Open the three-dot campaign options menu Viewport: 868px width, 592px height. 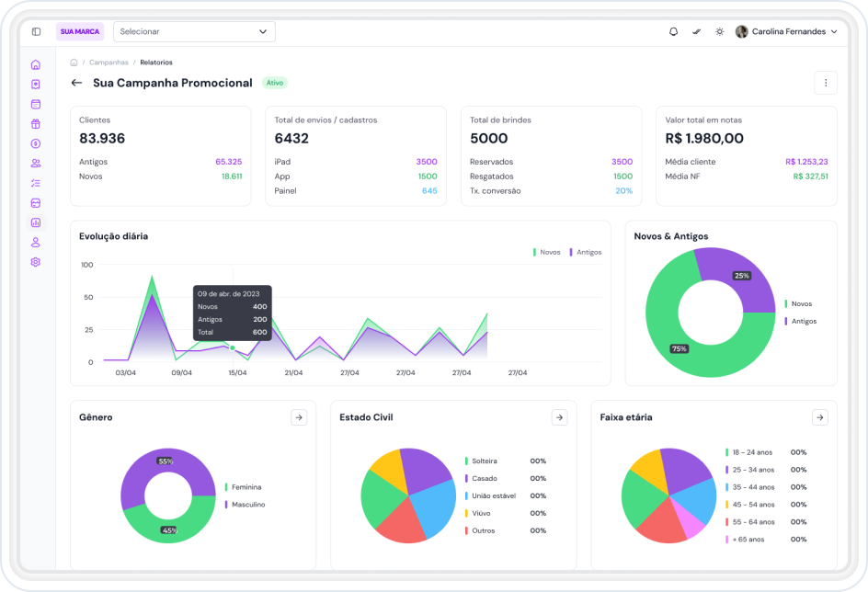825,83
